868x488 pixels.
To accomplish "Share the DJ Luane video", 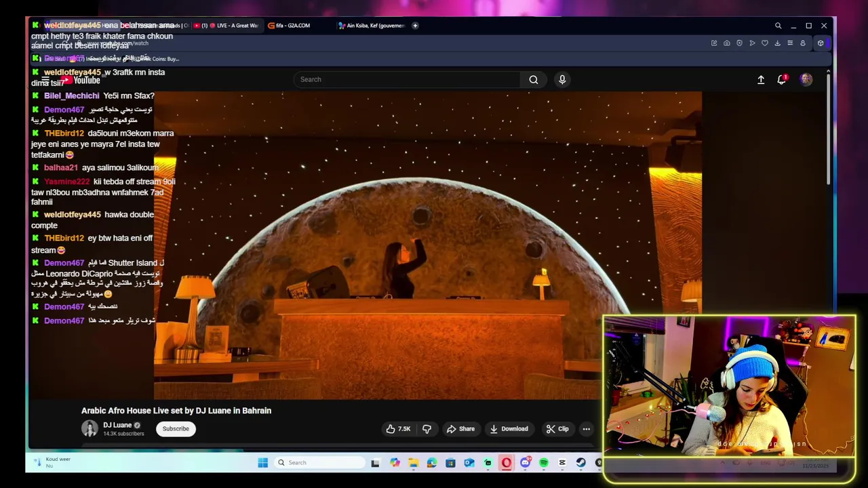I will (x=460, y=429).
